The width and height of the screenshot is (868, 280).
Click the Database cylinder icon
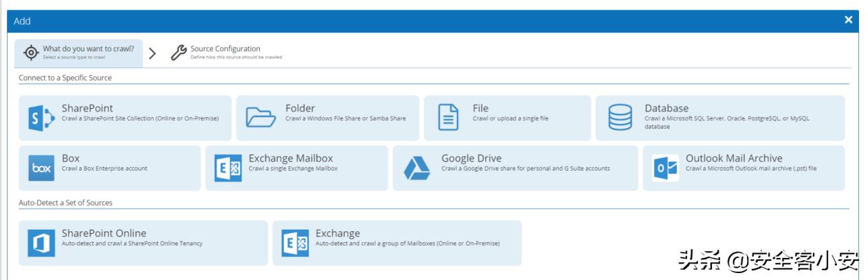pyautogui.click(x=620, y=118)
